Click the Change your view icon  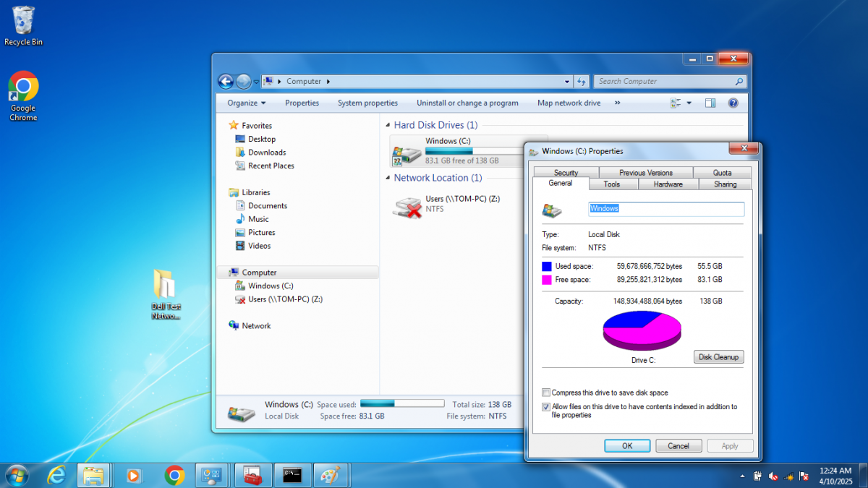[676, 103]
